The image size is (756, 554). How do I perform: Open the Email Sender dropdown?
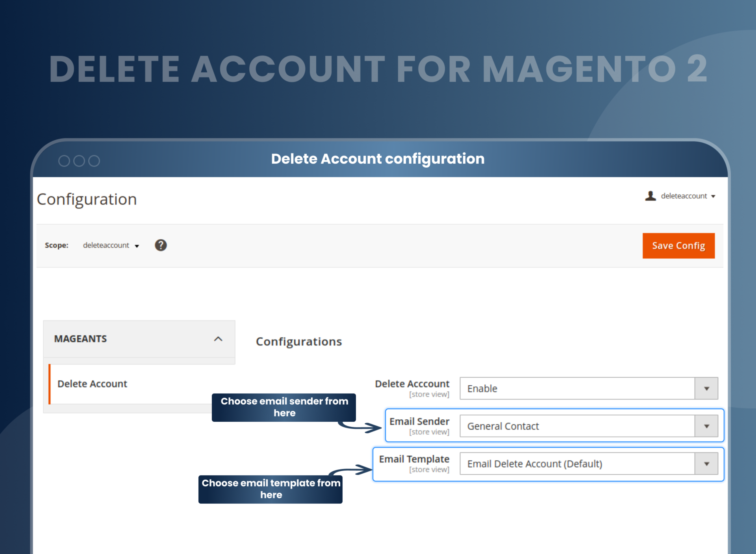point(589,426)
